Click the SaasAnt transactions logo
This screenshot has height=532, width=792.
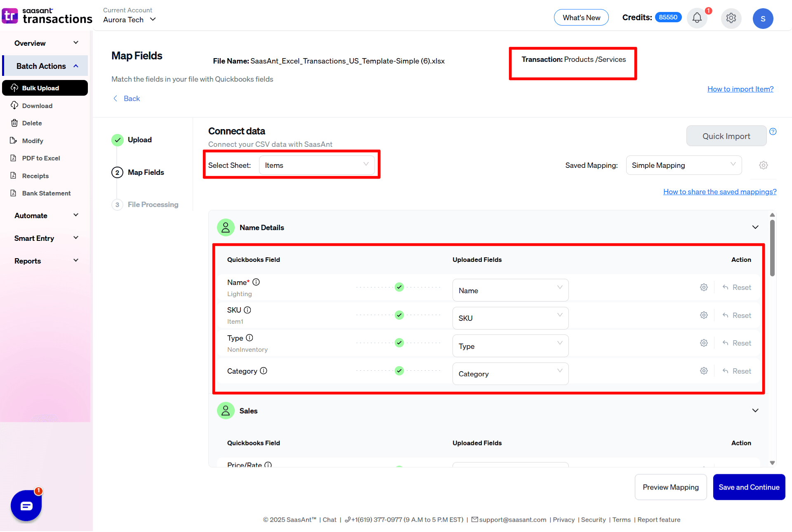[x=47, y=16]
